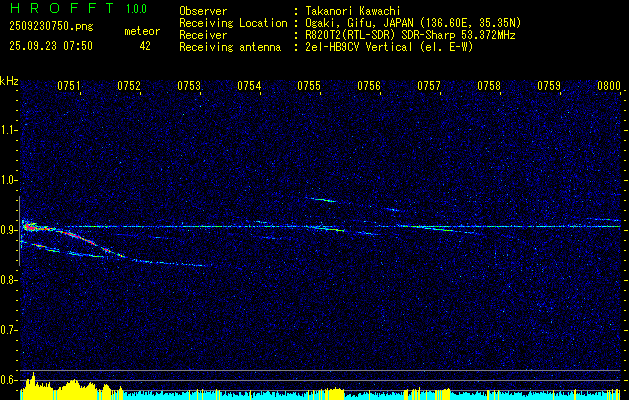Click the 0754 time marker

point(249,86)
